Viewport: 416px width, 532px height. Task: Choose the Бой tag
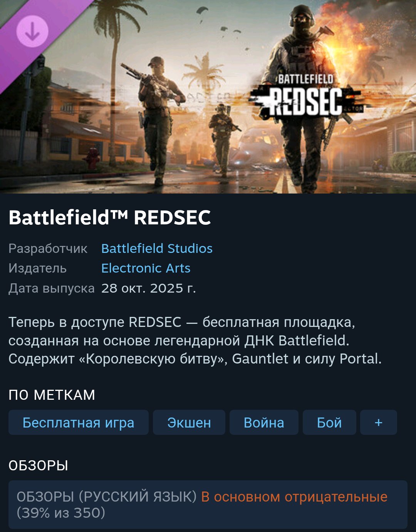point(329,423)
